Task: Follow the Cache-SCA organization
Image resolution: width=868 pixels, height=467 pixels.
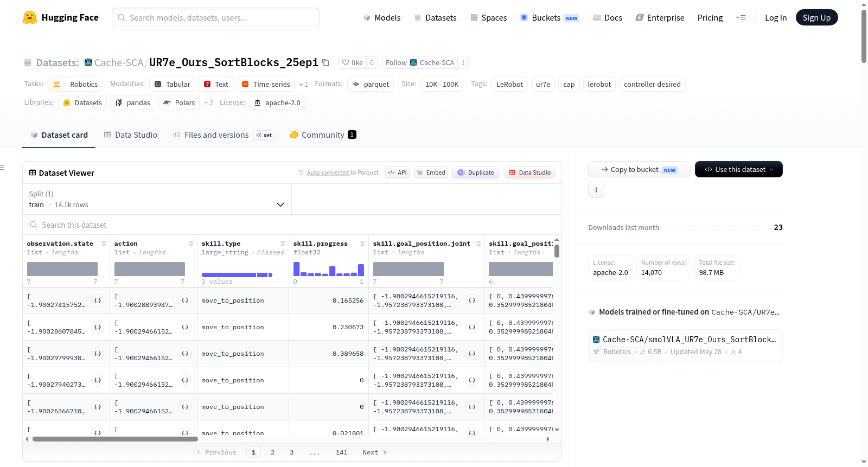Action: pos(419,62)
